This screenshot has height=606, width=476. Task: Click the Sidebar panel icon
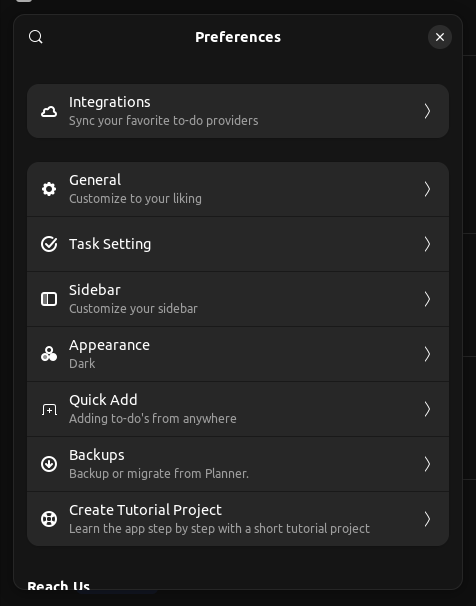(49, 299)
